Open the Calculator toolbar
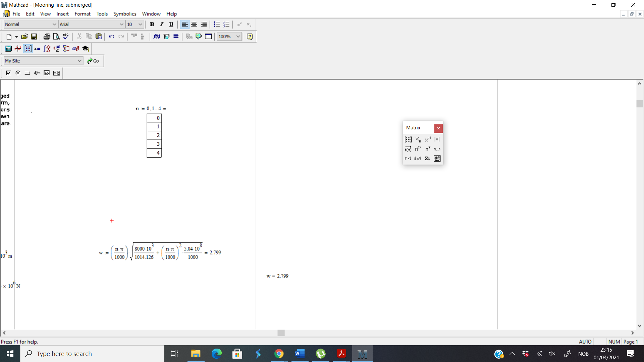The image size is (644, 362). [8, 49]
